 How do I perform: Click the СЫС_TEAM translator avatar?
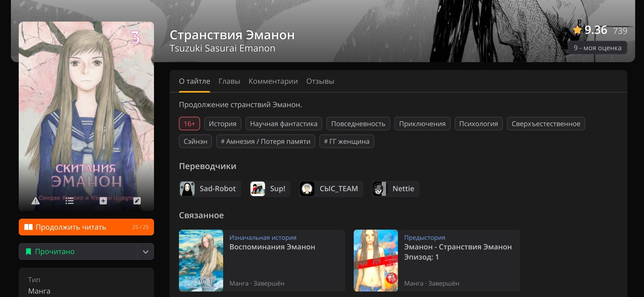(x=307, y=189)
